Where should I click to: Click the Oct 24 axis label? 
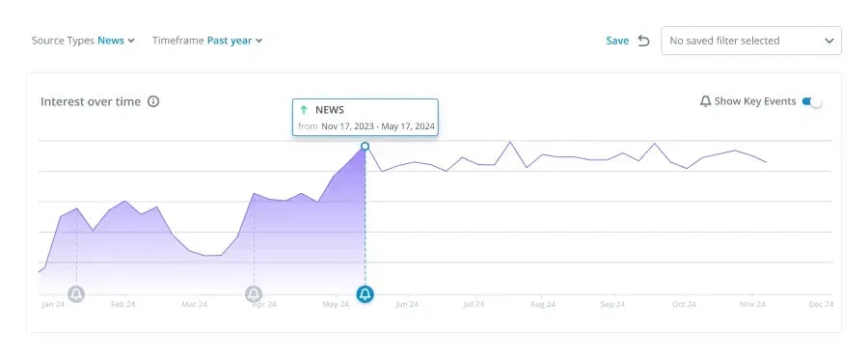(x=684, y=304)
